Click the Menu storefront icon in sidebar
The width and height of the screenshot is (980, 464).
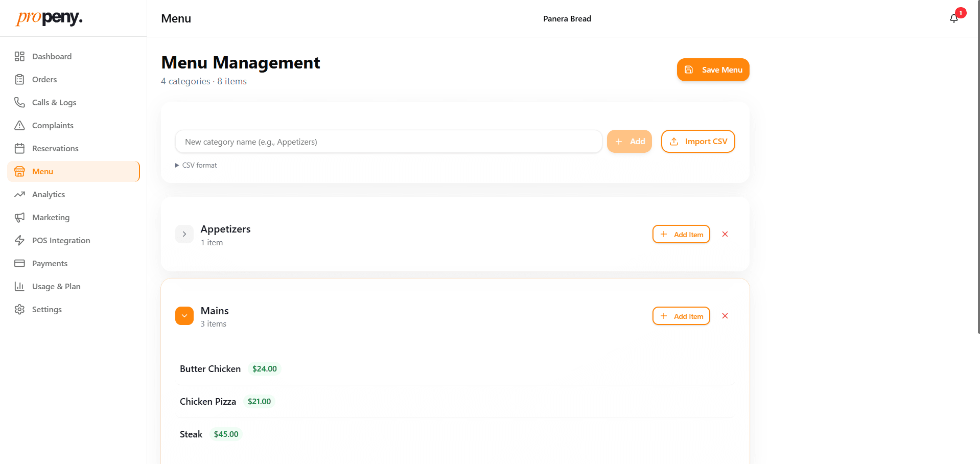click(19, 171)
